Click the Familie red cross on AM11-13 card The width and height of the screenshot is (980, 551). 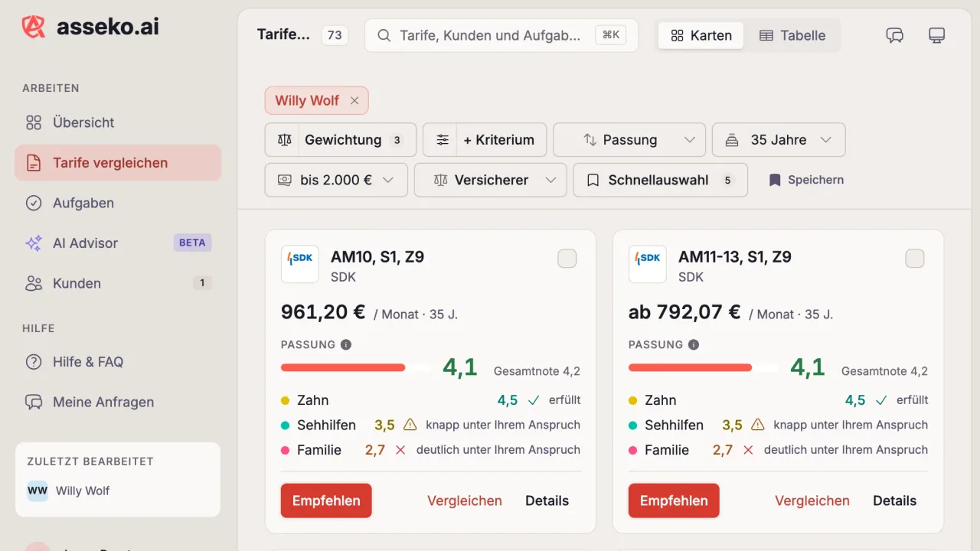748,450
